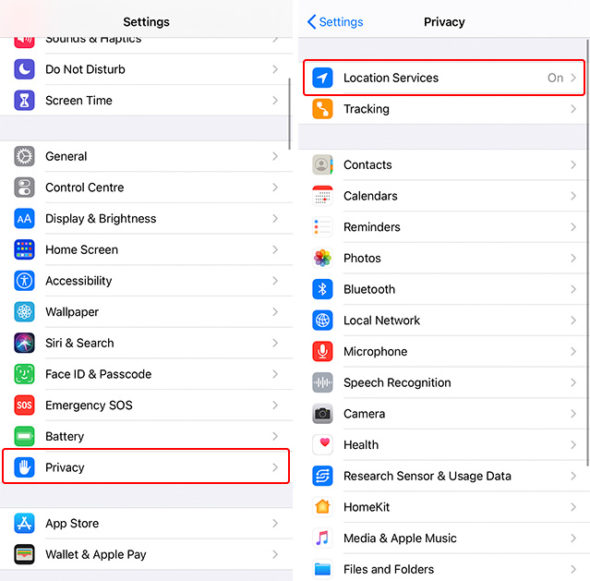The image size is (590, 581).
Task: Tap the Bluetooth icon in Privacy
Action: tap(322, 289)
